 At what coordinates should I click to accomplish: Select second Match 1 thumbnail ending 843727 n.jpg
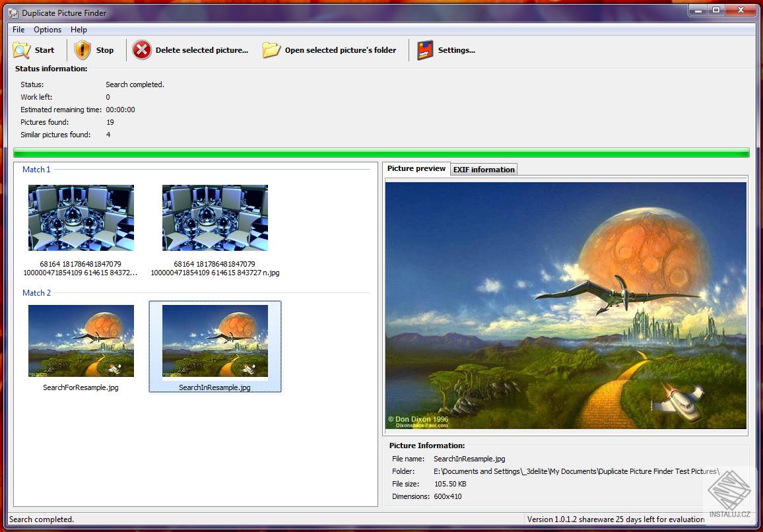215,218
